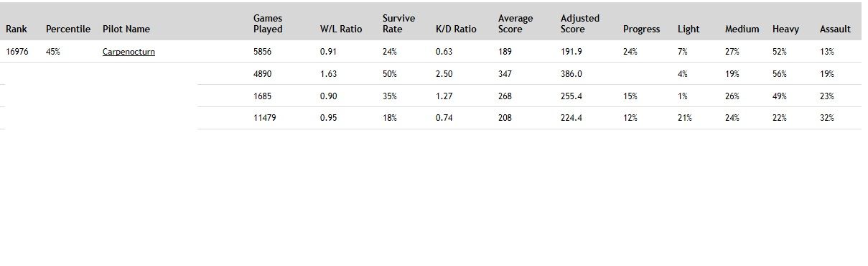Click the games played value 1685
This screenshot has width=868, height=266.
pos(263,96)
